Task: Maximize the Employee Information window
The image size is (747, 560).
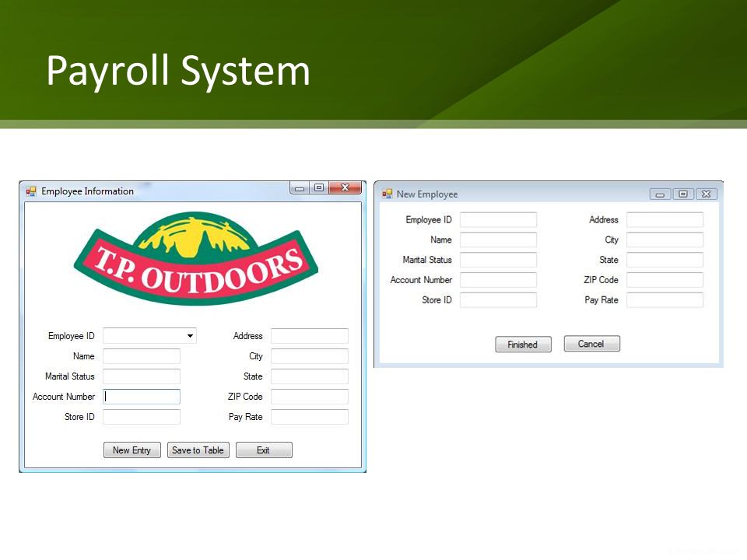Action: tap(319, 188)
